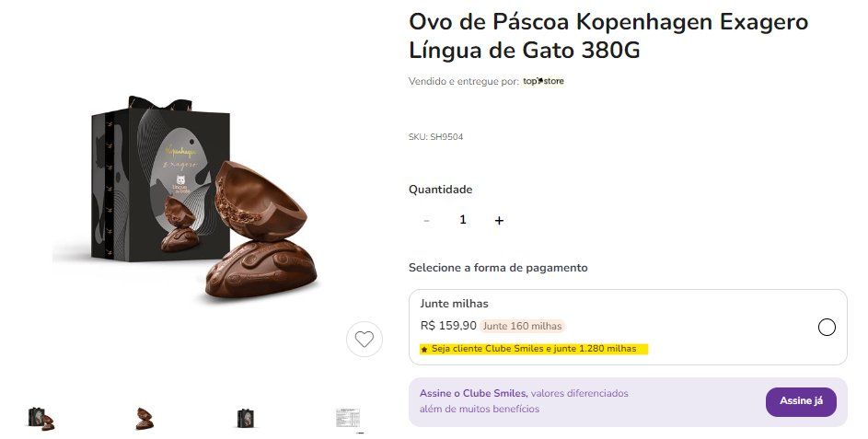Click the quantity number field
This screenshot has width=868, height=439.
(463, 220)
